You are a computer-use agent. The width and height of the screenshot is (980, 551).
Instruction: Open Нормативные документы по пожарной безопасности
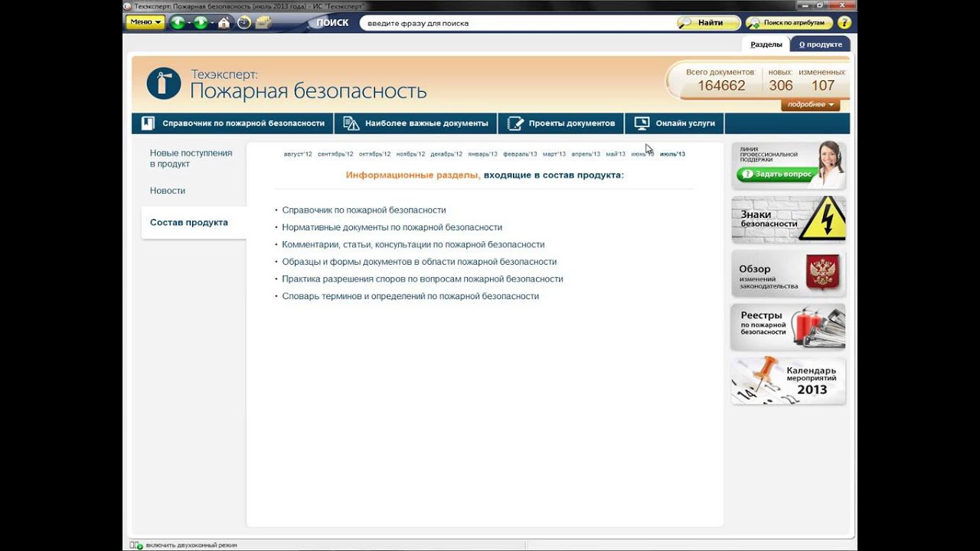pos(392,227)
